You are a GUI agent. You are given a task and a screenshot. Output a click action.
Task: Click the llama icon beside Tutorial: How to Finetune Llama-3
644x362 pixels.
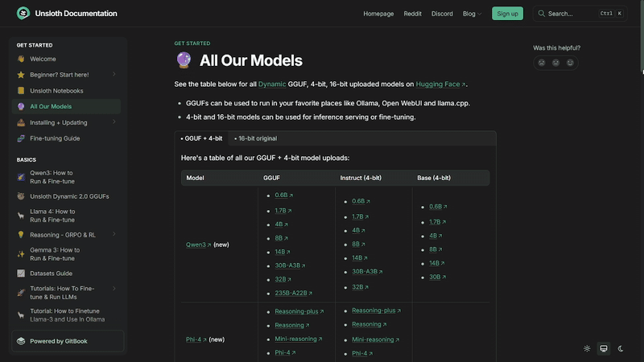[x=21, y=315]
